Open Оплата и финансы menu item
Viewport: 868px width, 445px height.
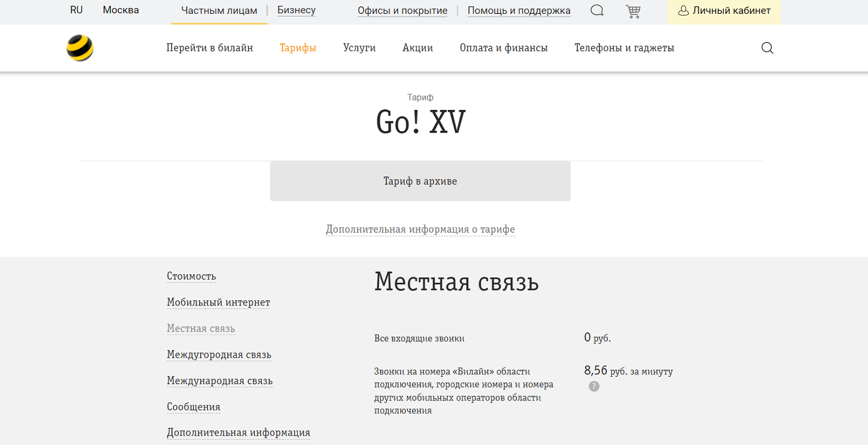pos(504,48)
